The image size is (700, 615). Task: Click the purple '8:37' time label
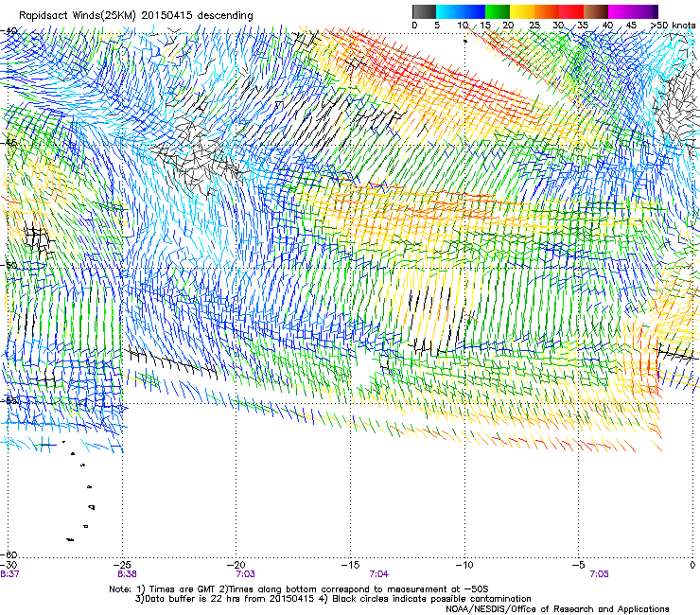click(9, 574)
